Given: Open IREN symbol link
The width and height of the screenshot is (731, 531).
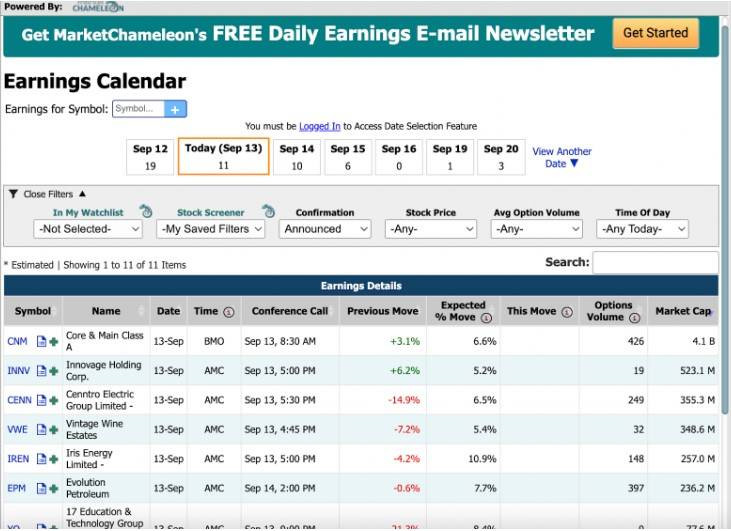Looking at the screenshot, I should 18,459.
